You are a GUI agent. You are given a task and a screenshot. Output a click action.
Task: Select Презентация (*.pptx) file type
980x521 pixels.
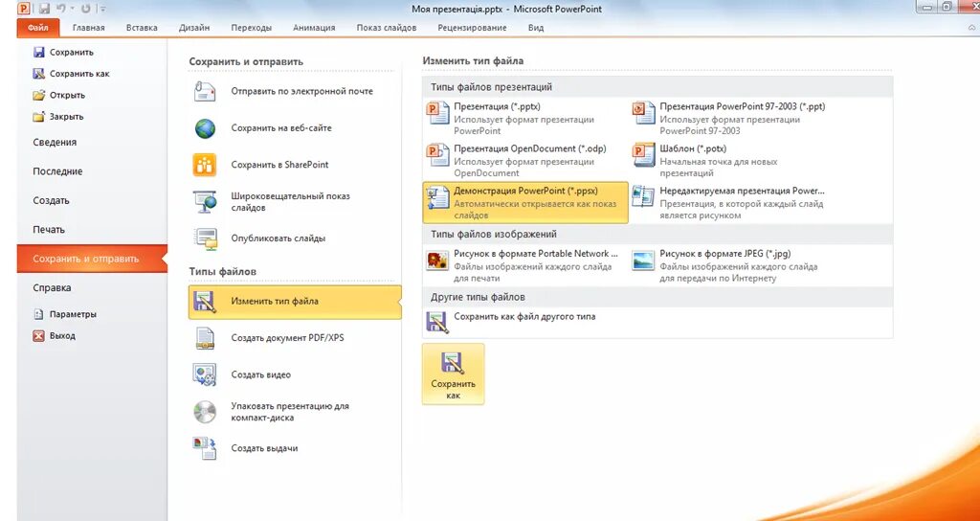(x=525, y=118)
